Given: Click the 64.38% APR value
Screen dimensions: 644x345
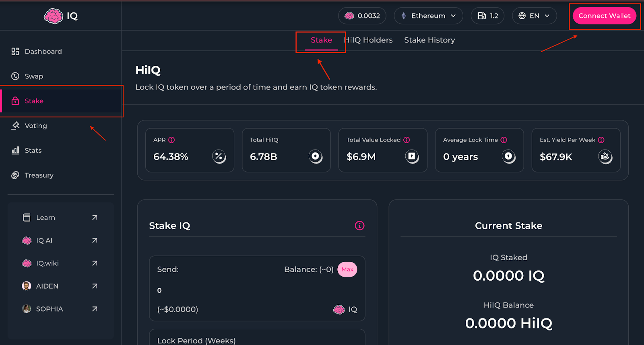Looking at the screenshot, I should point(171,157).
